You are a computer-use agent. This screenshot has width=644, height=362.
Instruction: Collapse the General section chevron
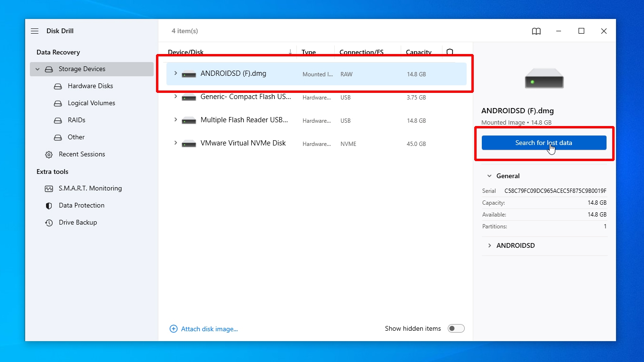[489, 176]
